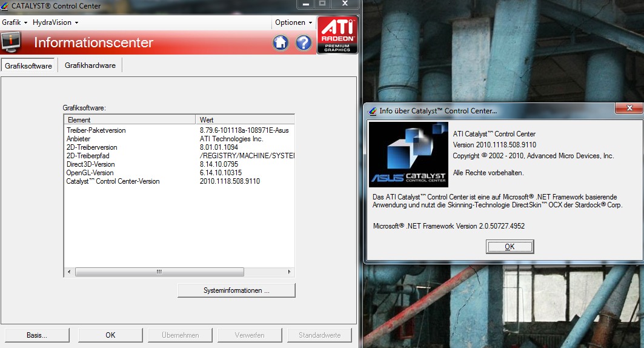Click the monitor icon beside Informationscenter
The image size is (644, 348).
(x=10, y=42)
